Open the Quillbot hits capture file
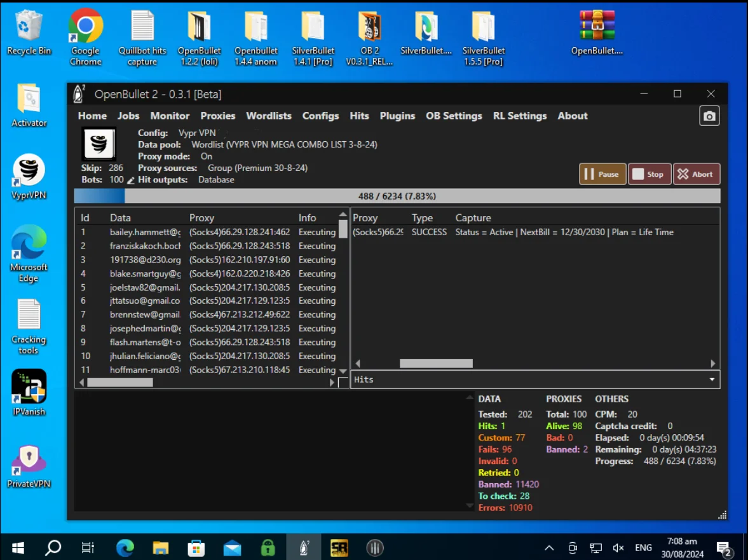This screenshot has width=748, height=560. coord(142,38)
